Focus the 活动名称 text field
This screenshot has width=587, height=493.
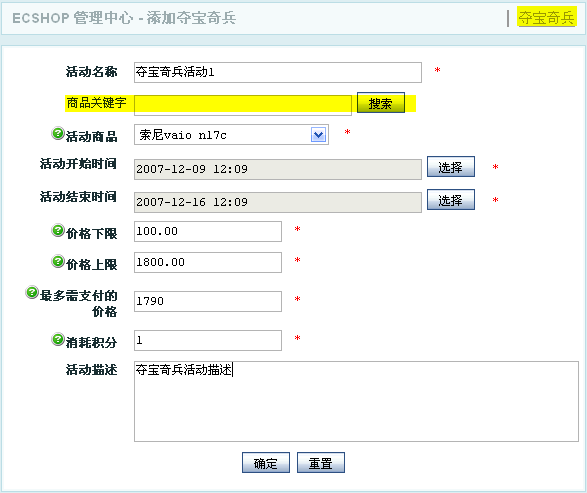coord(278,72)
